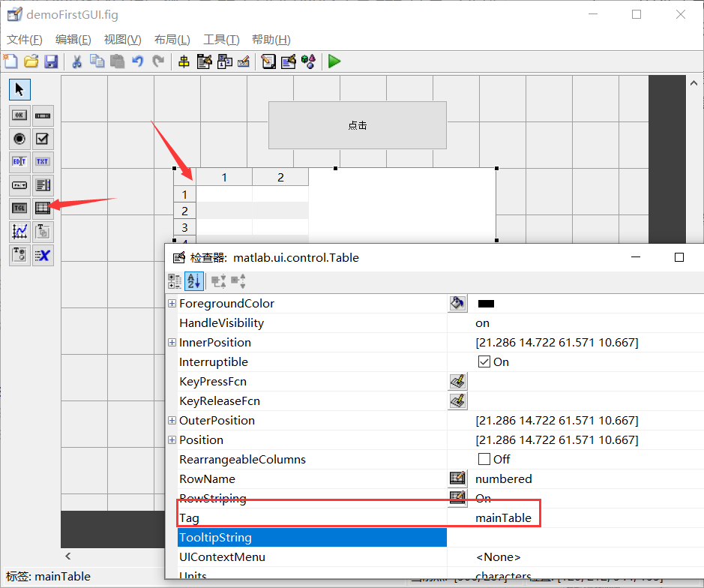Select the Toggle Button (TGL) tool
This screenshot has width=704, height=588.
pyautogui.click(x=19, y=208)
